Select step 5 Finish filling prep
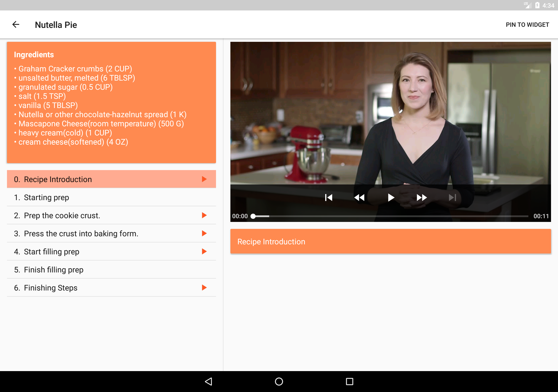This screenshot has width=558, height=392. click(53, 270)
